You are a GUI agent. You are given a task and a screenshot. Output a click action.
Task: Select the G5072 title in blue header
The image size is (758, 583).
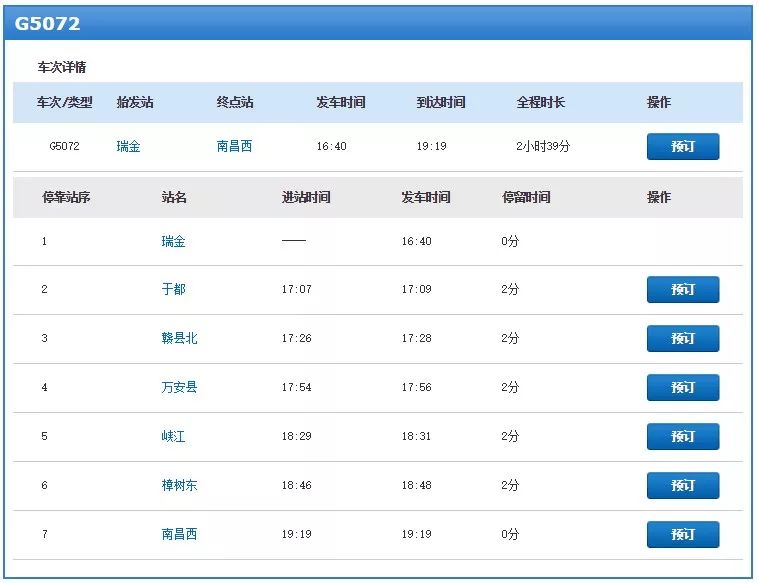point(47,23)
